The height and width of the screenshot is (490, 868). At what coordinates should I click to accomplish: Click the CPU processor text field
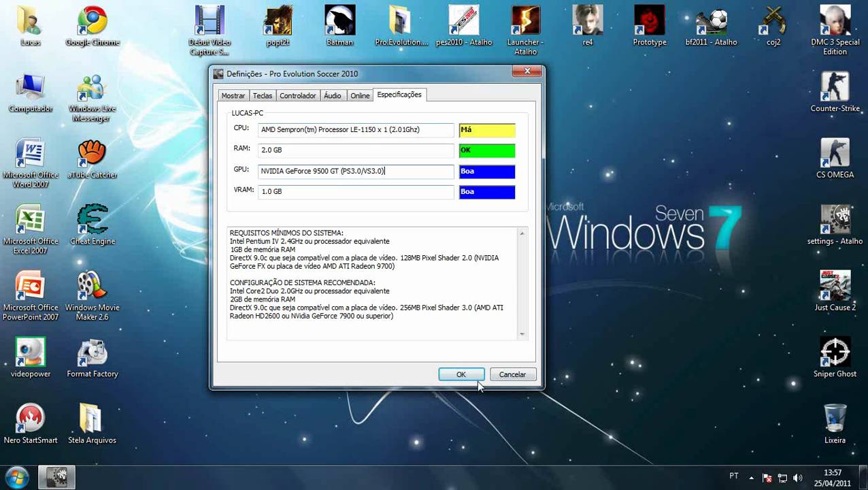(356, 130)
